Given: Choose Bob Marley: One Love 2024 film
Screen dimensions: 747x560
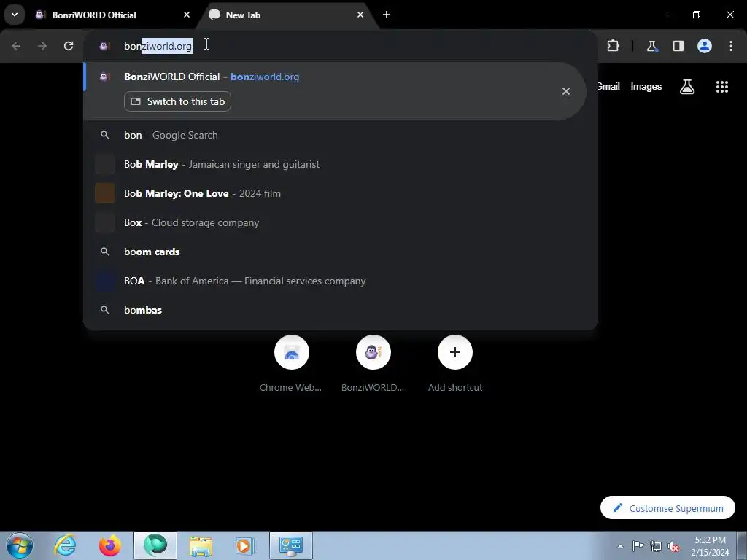Looking at the screenshot, I should (x=340, y=193).
